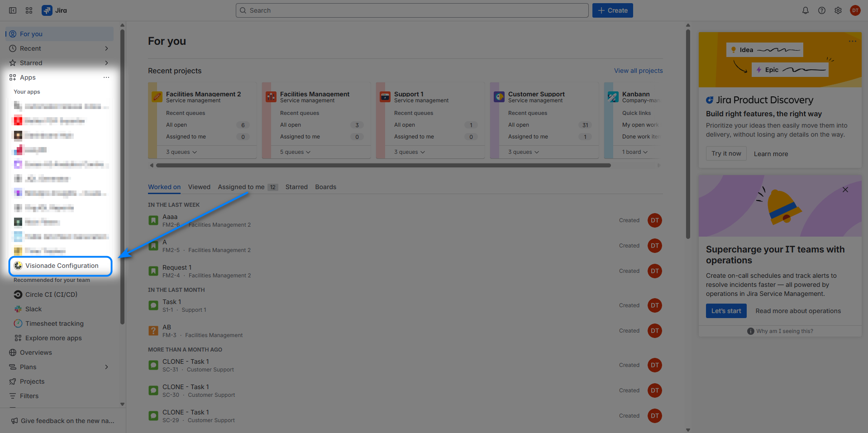The width and height of the screenshot is (868, 433).
Task: Switch to the Viewed tab
Action: click(199, 187)
